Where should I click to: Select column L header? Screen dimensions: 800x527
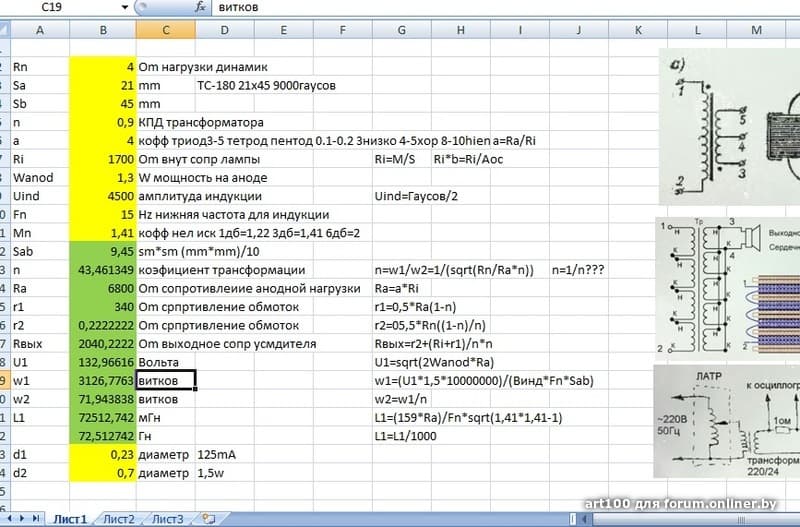click(697, 30)
